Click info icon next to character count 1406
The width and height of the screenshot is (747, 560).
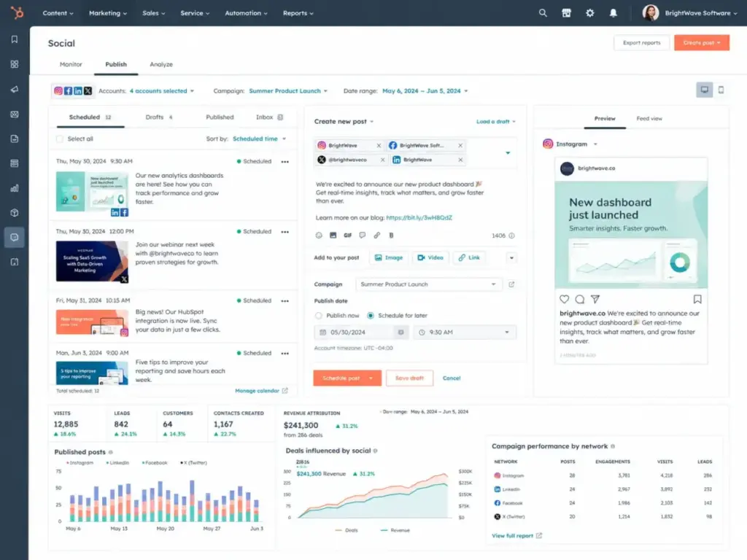click(511, 236)
